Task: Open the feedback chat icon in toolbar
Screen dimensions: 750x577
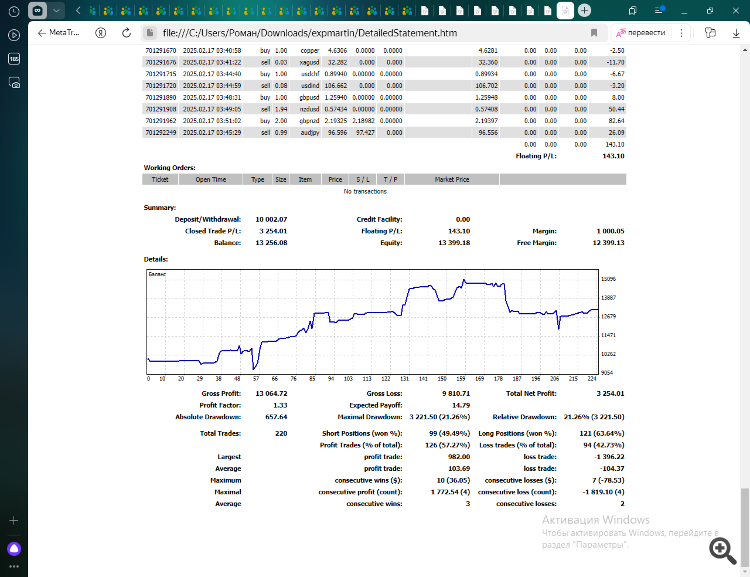Action: tap(710, 33)
